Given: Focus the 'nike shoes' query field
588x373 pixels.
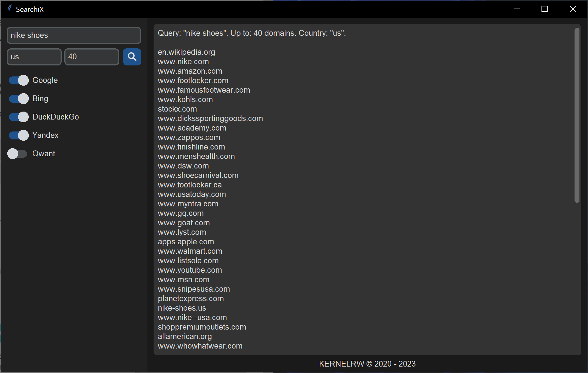Looking at the screenshot, I should point(74,35).
